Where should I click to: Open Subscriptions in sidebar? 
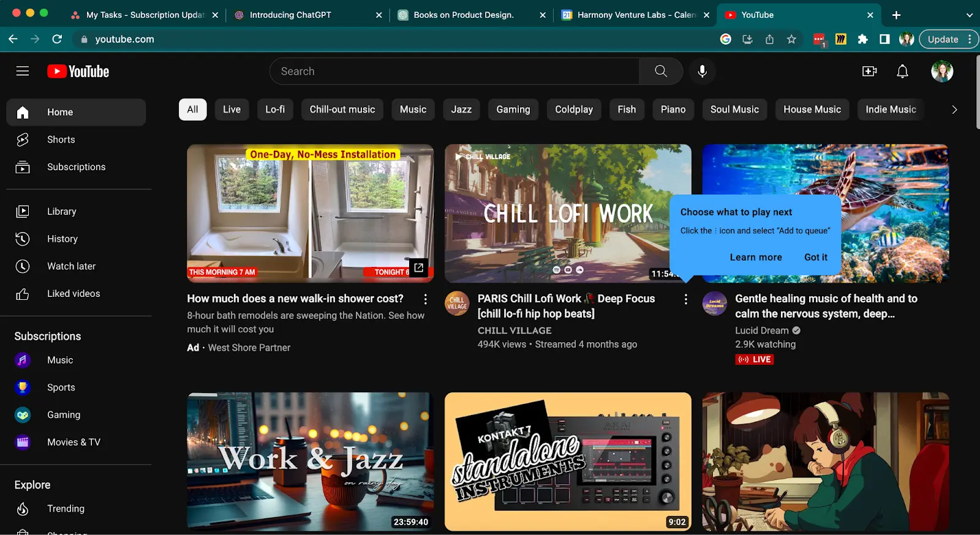click(76, 167)
